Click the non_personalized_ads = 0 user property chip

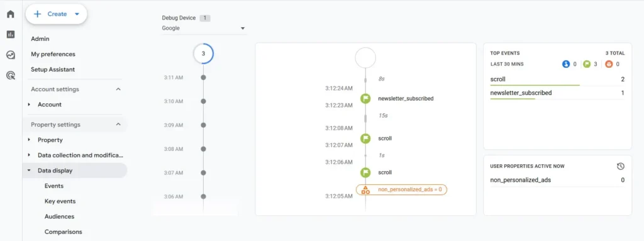click(x=401, y=190)
